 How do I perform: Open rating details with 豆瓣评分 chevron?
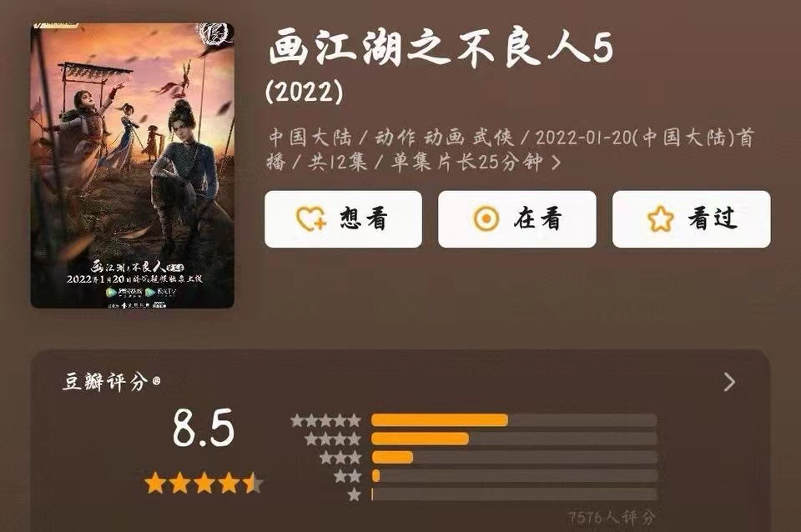click(x=729, y=382)
